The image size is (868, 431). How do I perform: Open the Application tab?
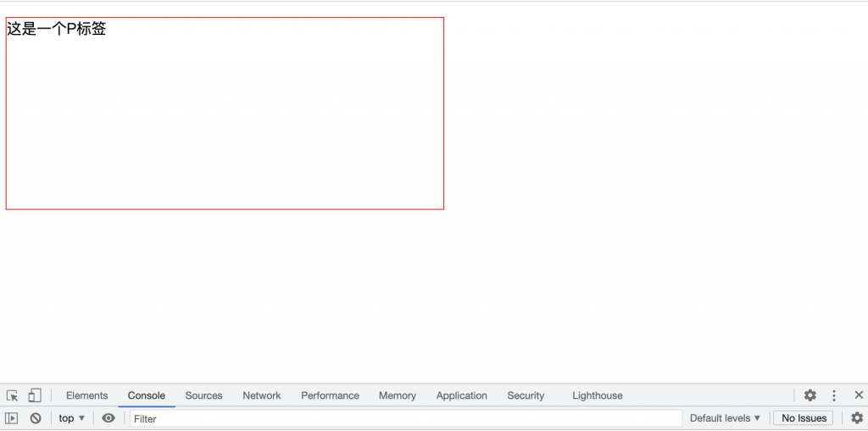click(462, 395)
